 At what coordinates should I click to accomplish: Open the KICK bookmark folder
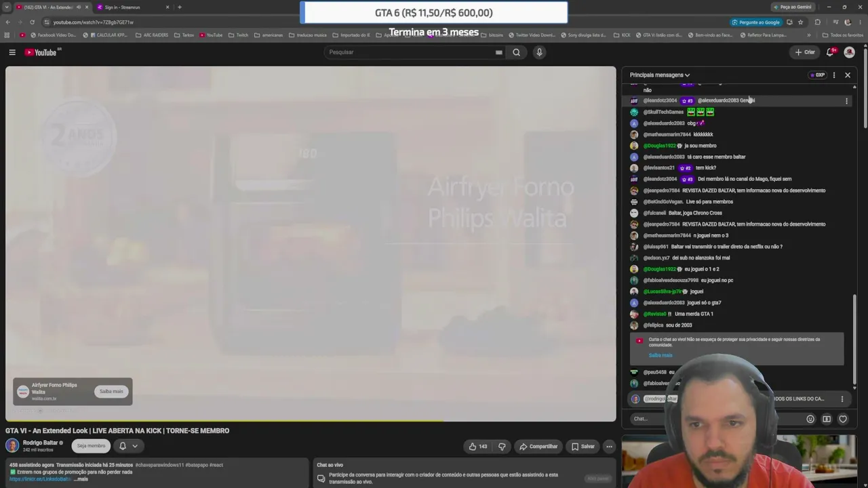pos(623,35)
